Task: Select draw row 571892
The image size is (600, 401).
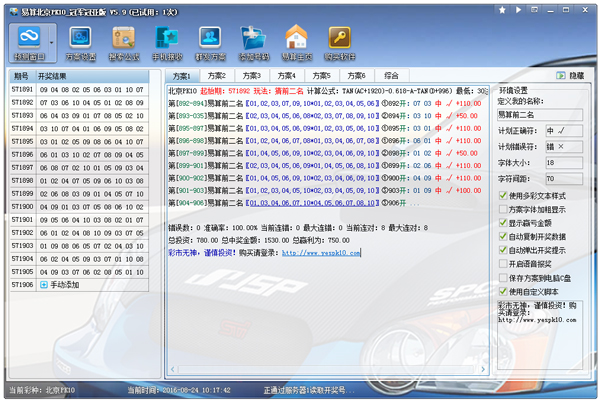Action: [x=79, y=103]
